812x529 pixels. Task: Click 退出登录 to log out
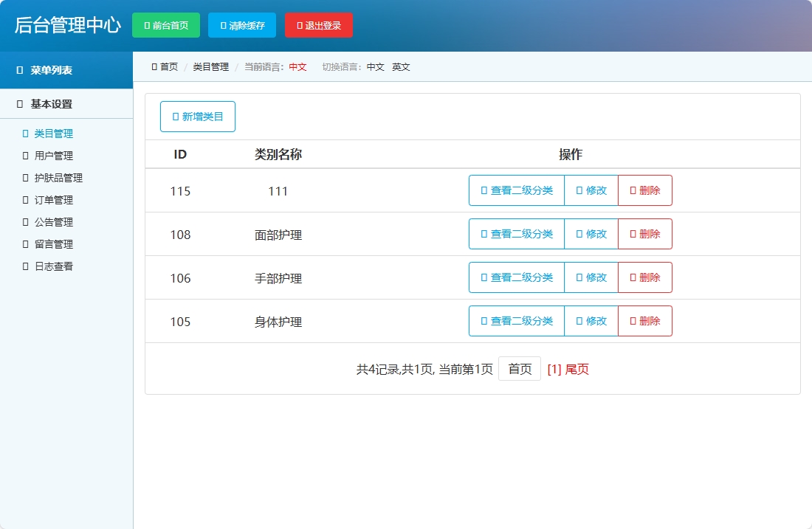point(318,24)
